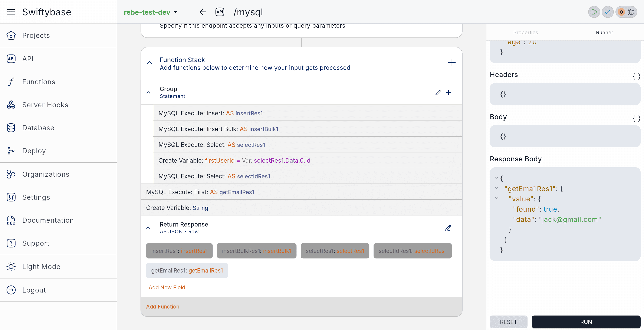
Task: Click the Functions f icon
Action: click(11, 82)
